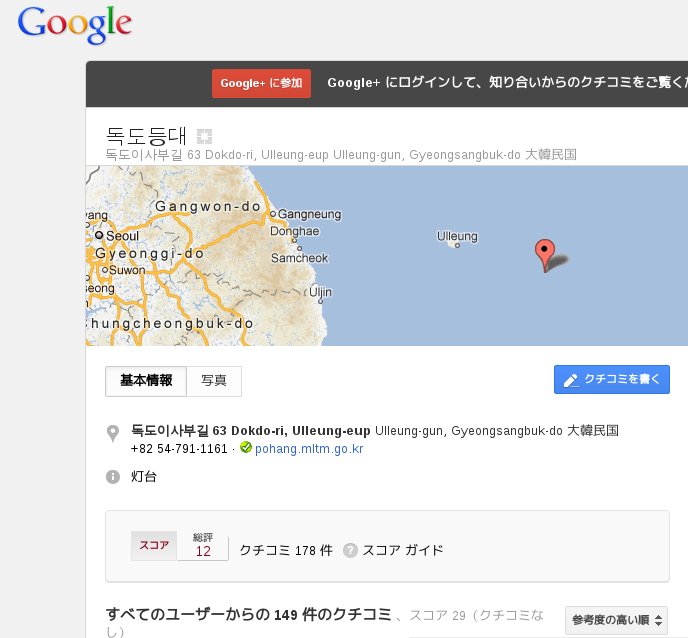
Task: Click the phone number +82 54-791-1161
Action: pyautogui.click(x=179, y=449)
